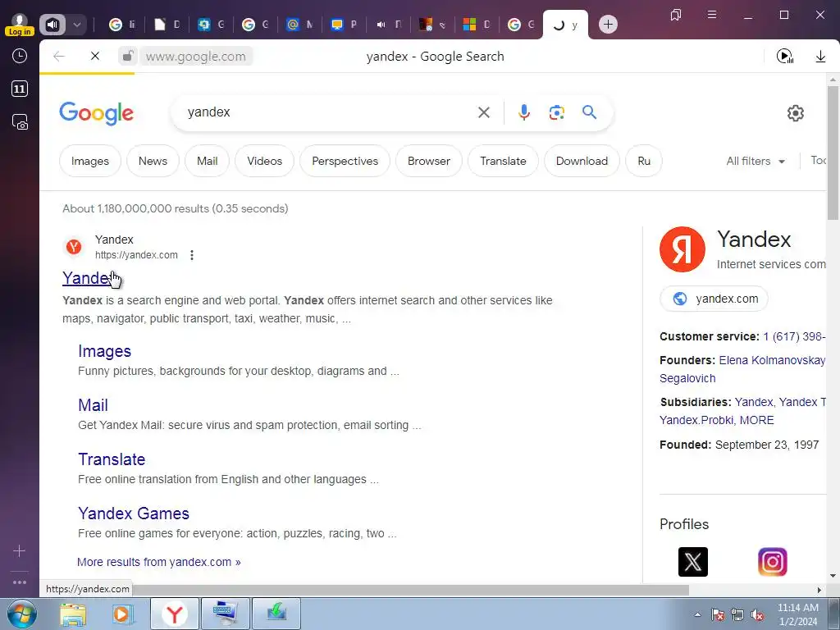Open Google settings gear icon
Screen dimensions: 840x630
pos(796,113)
